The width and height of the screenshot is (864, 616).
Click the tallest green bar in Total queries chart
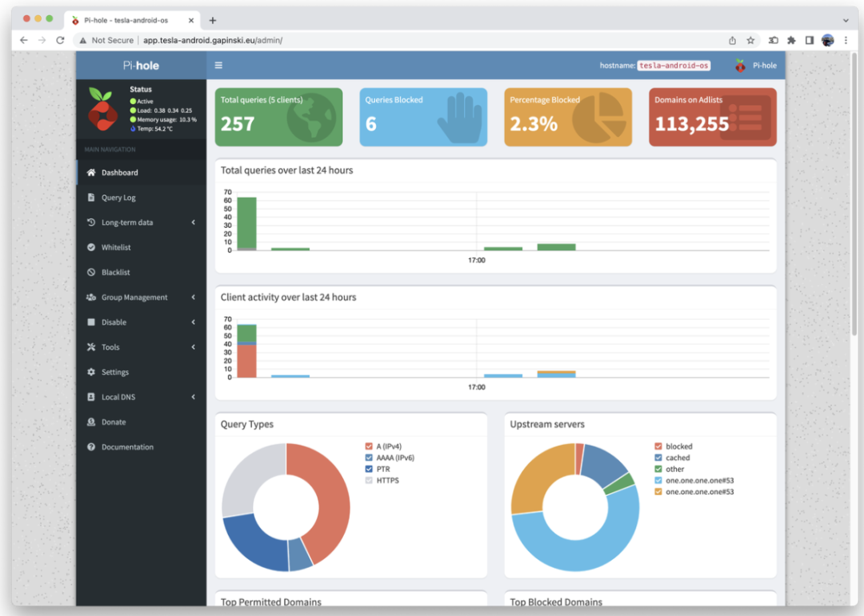tap(247, 224)
